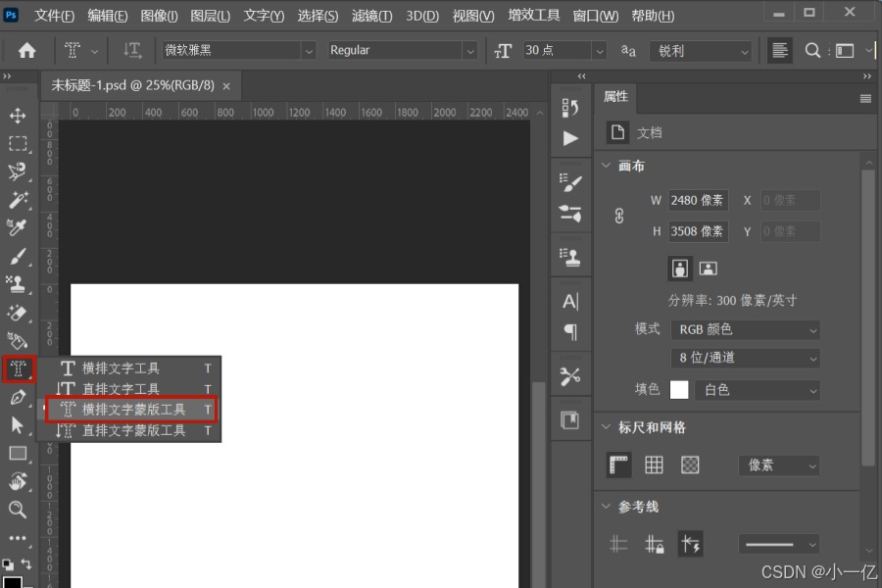Click the Type Mask tool in toolbar

(19, 369)
